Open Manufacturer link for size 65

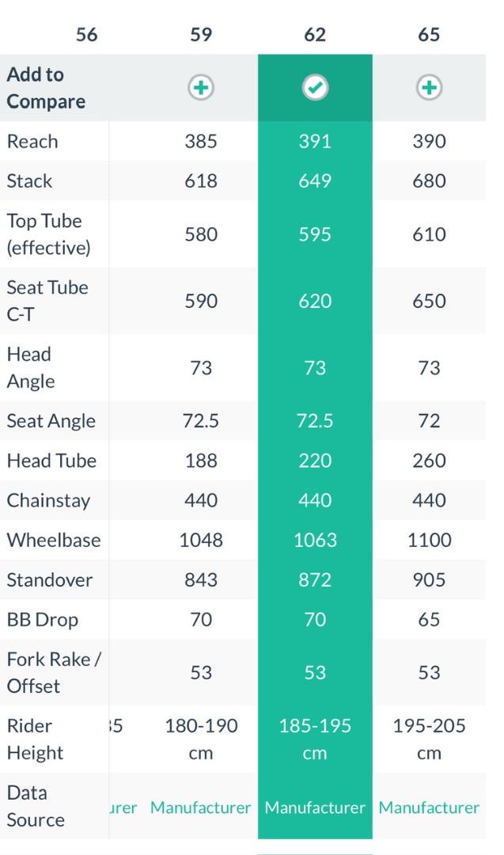pos(429,807)
